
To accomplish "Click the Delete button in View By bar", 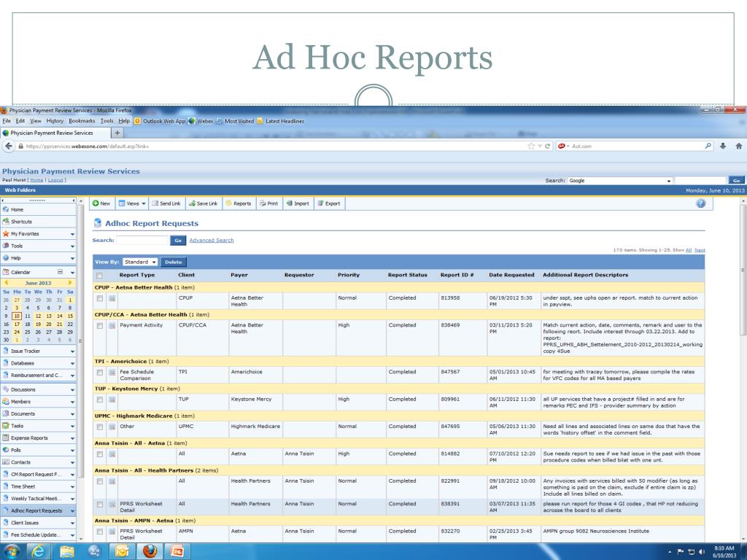I will tap(174, 262).
